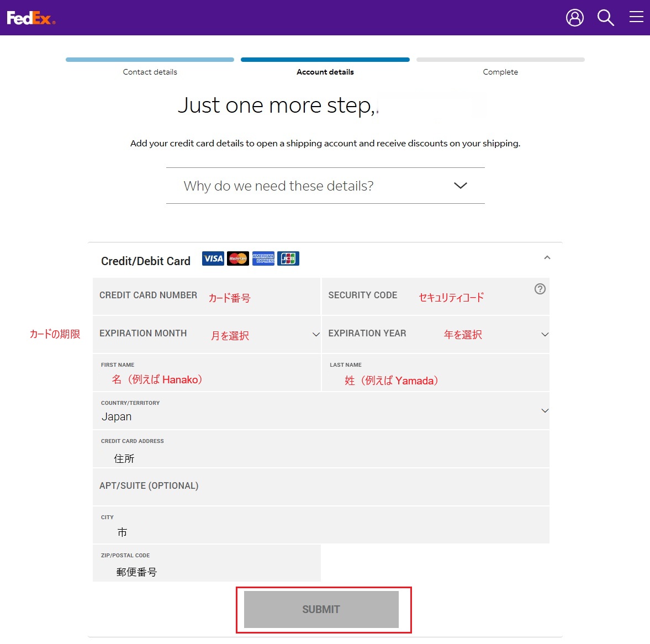This screenshot has height=644, width=650.
Task: Select the Account details step
Action: click(325, 72)
